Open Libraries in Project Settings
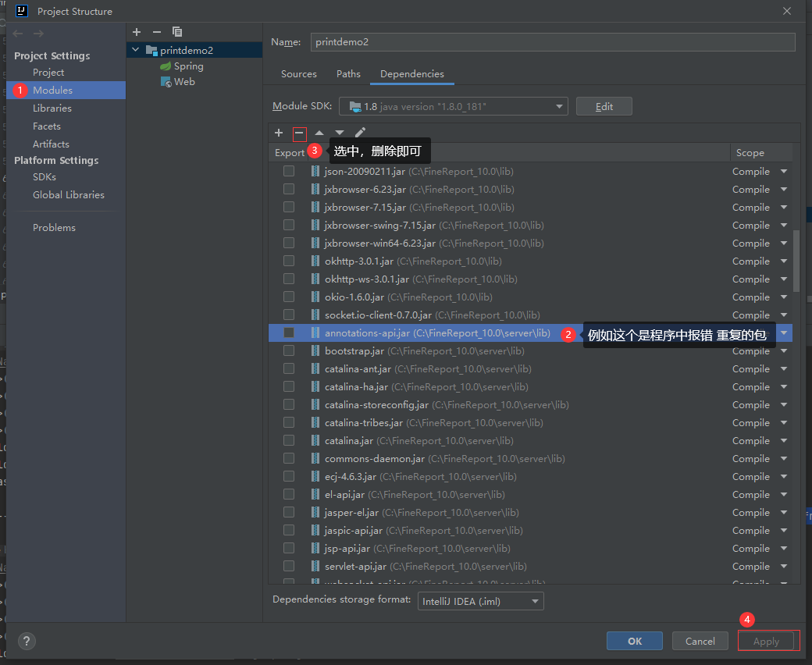 point(52,108)
